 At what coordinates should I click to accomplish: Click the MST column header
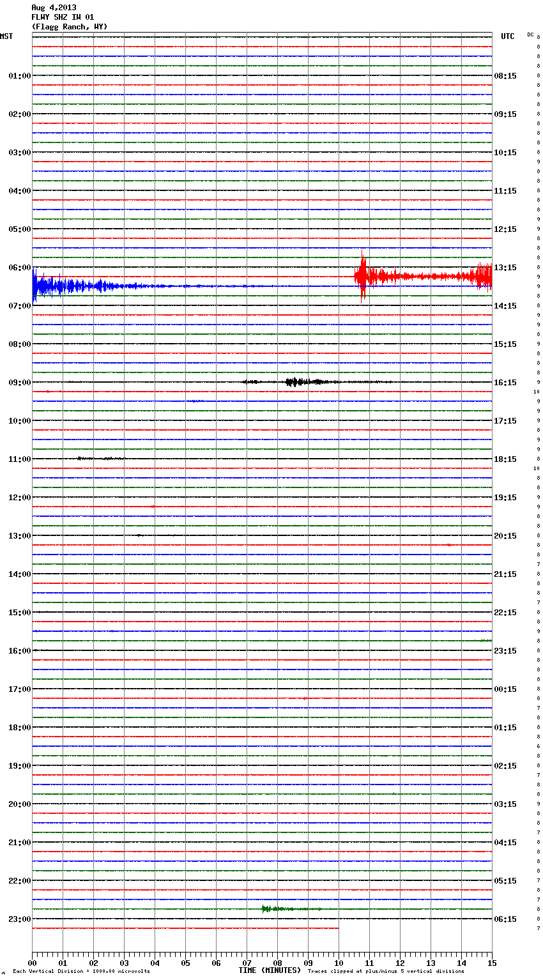6,36
